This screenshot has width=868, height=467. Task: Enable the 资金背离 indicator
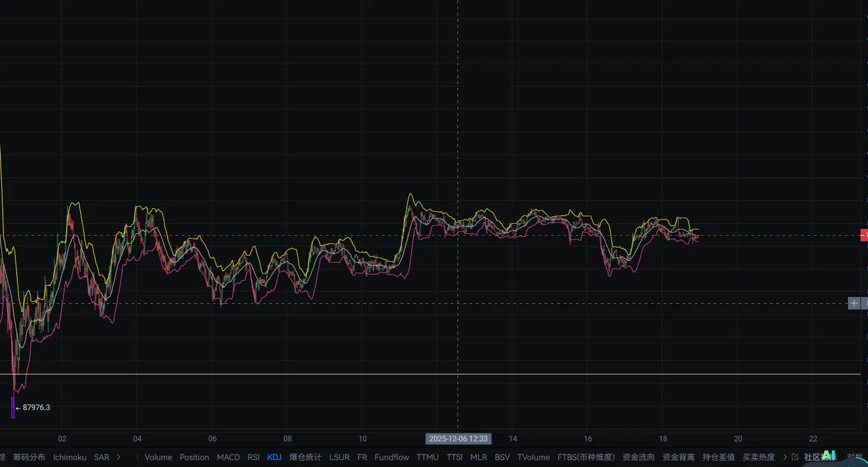[678, 457]
